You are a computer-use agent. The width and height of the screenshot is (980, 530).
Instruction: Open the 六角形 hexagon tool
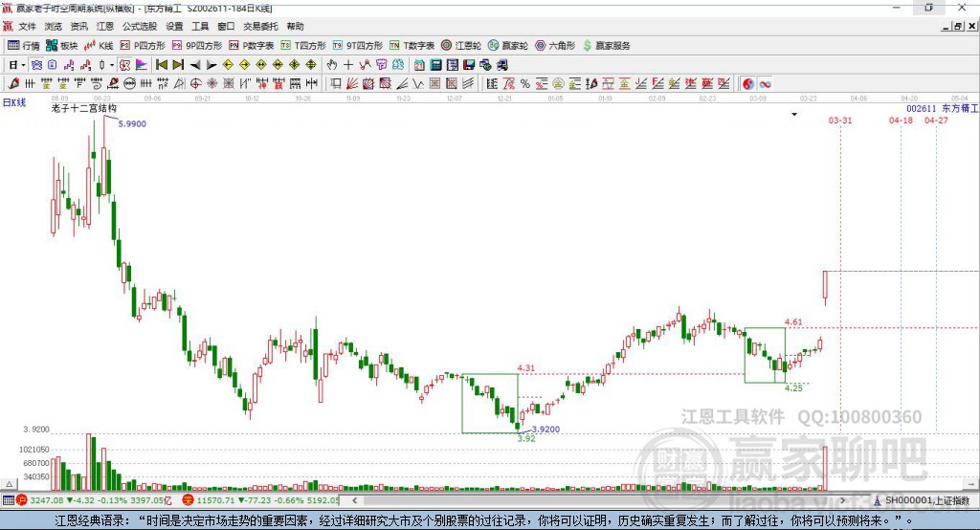coord(555,46)
